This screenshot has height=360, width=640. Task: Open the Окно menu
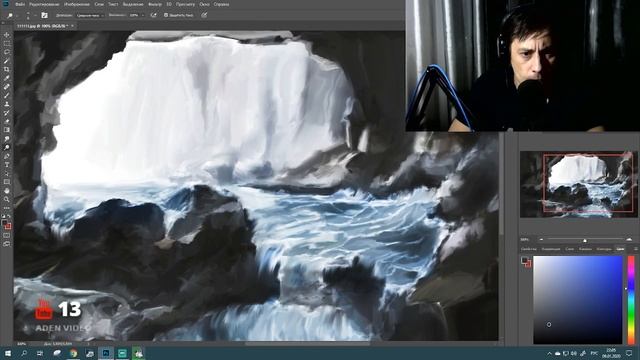[204, 4]
